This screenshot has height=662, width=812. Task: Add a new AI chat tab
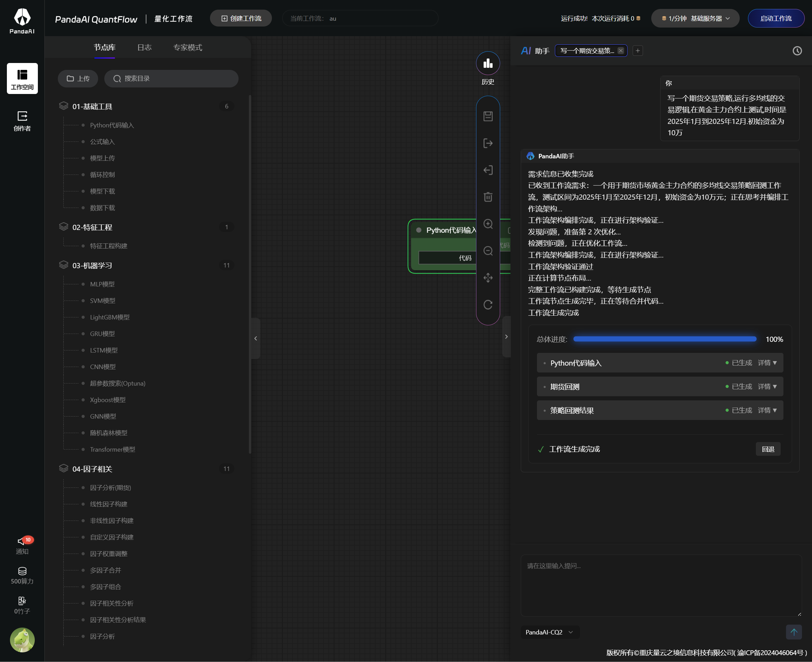point(638,51)
